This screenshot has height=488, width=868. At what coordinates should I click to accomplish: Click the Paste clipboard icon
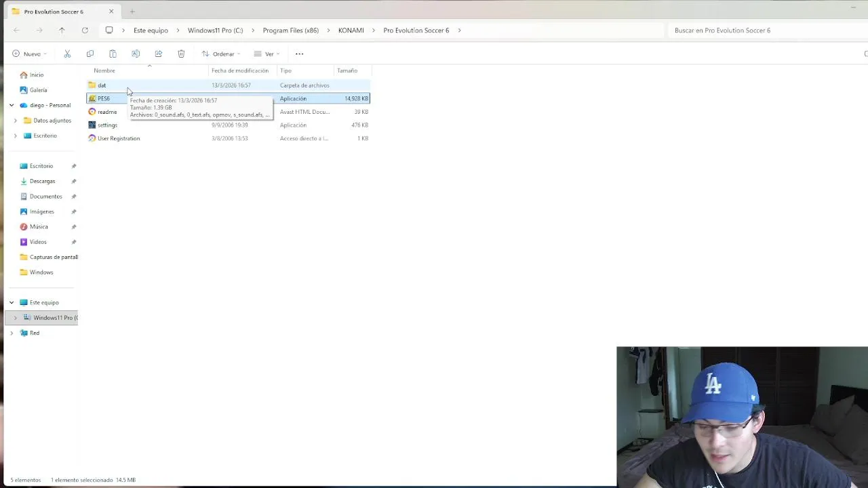click(x=113, y=54)
